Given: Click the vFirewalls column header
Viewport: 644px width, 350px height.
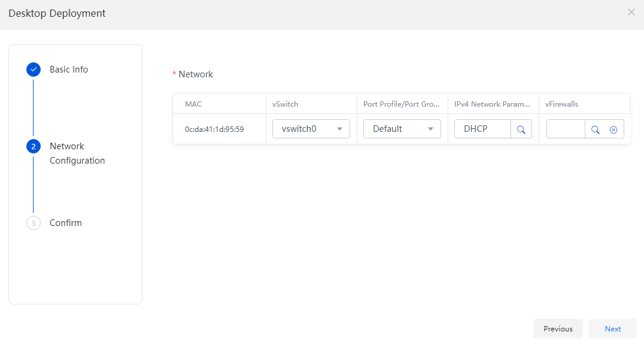Looking at the screenshot, I should point(561,104).
